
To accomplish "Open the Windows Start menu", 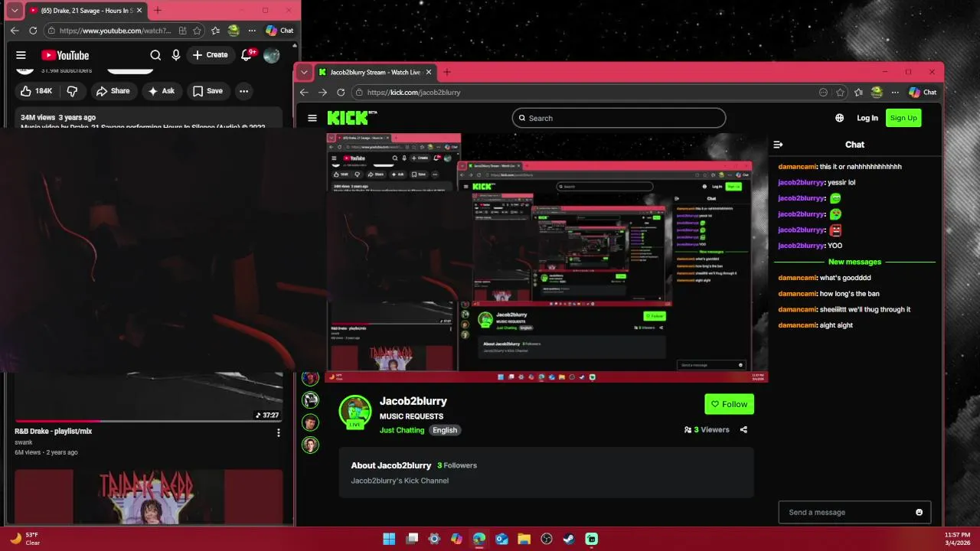I will click(389, 539).
